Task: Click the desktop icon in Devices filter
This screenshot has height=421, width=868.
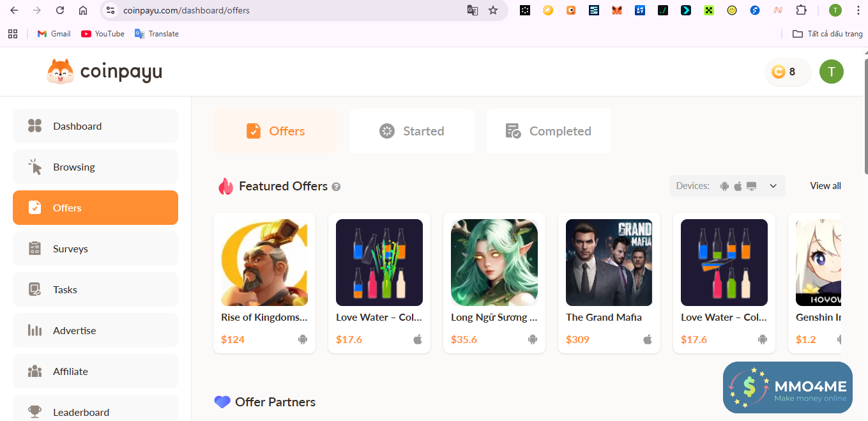Action: click(x=752, y=186)
